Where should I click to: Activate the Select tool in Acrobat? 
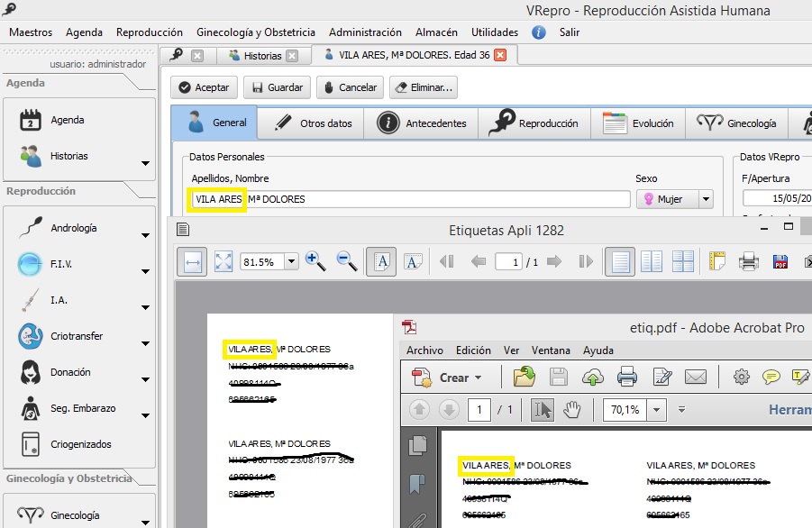543,410
